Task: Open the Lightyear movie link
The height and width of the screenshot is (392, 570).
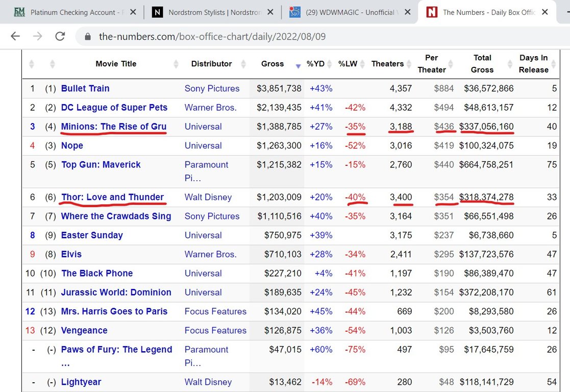Action: [x=81, y=382]
